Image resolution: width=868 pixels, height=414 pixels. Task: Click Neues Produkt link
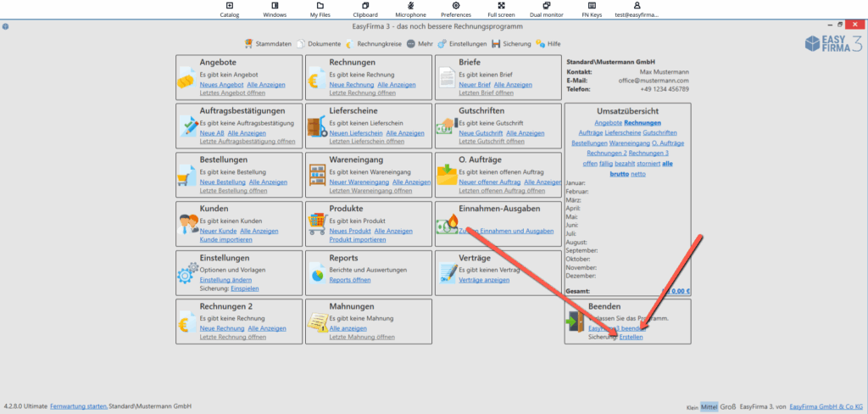click(x=350, y=231)
